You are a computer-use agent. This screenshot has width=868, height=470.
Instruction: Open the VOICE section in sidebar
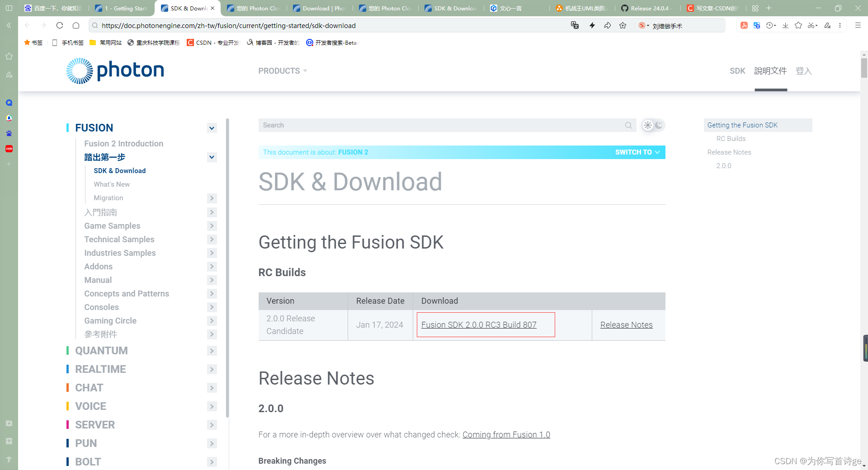90,406
